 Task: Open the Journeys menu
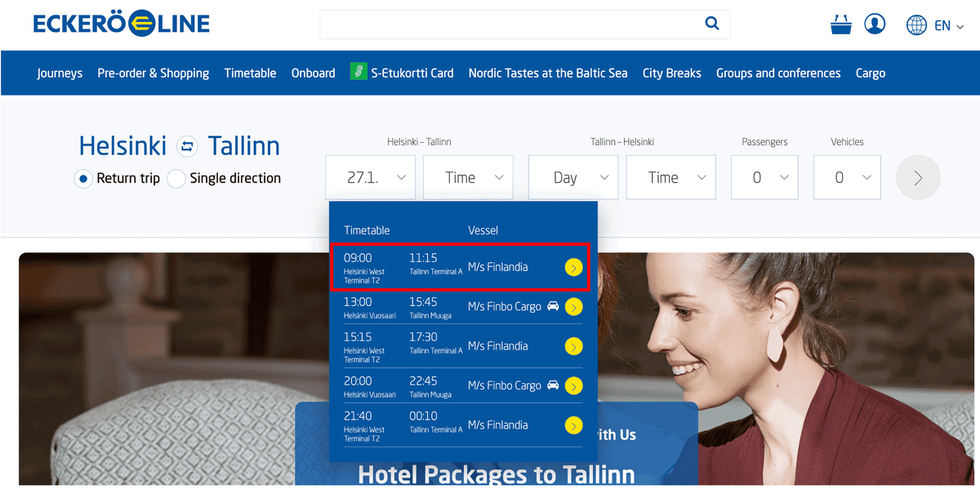(x=60, y=73)
